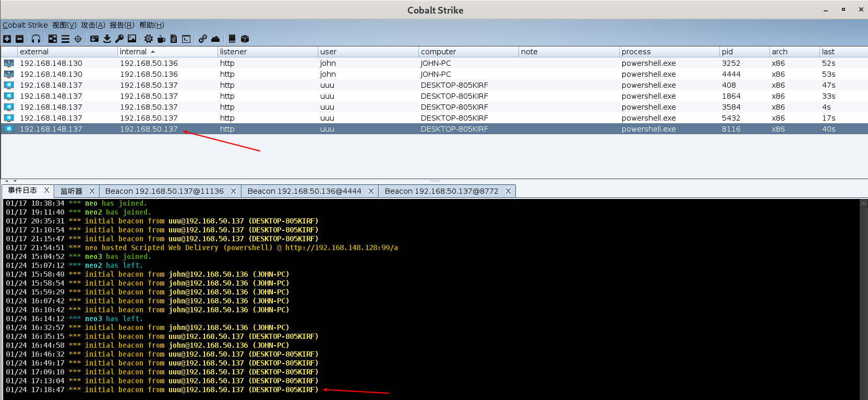Open the 视图(V) menu
868x400 pixels.
coord(64,25)
